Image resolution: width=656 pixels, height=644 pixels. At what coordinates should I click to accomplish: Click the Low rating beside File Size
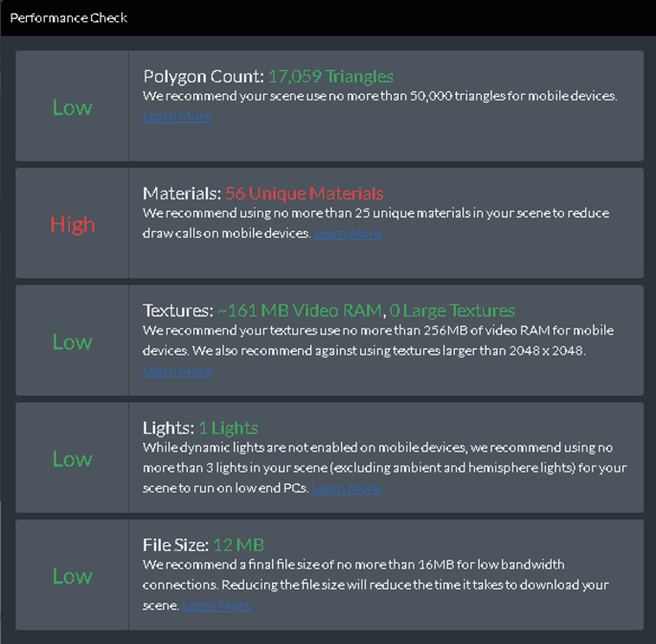pyautogui.click(x=72, y=576)
